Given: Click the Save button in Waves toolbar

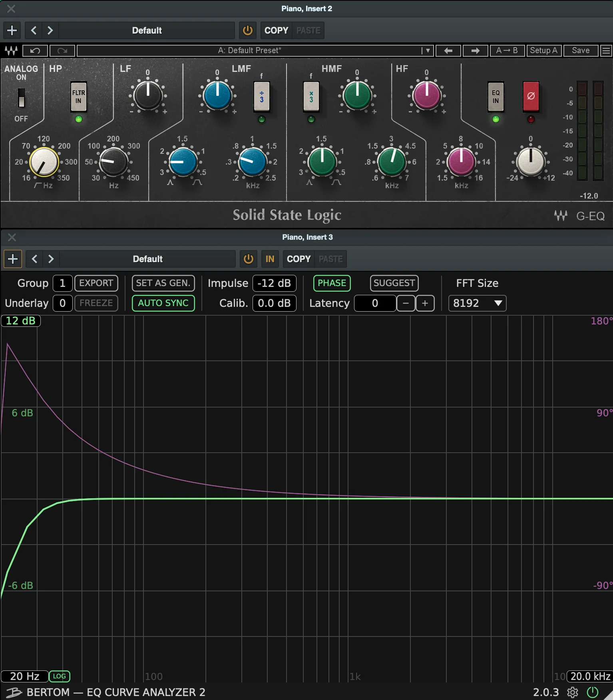Looking at the screenshot, I should 581,51.
